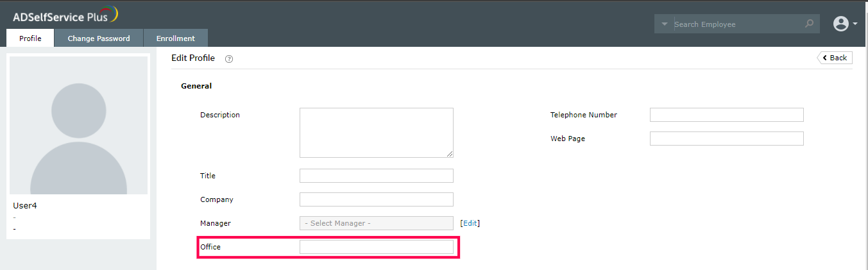
Task: Open the Change Password tab
Action: click(x=99, y=38)
